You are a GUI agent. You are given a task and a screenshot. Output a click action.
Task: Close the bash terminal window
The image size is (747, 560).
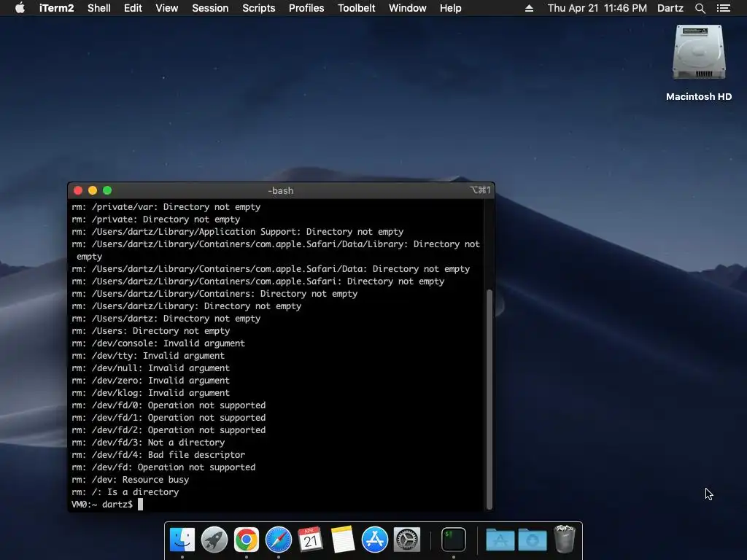click(78, 190)
